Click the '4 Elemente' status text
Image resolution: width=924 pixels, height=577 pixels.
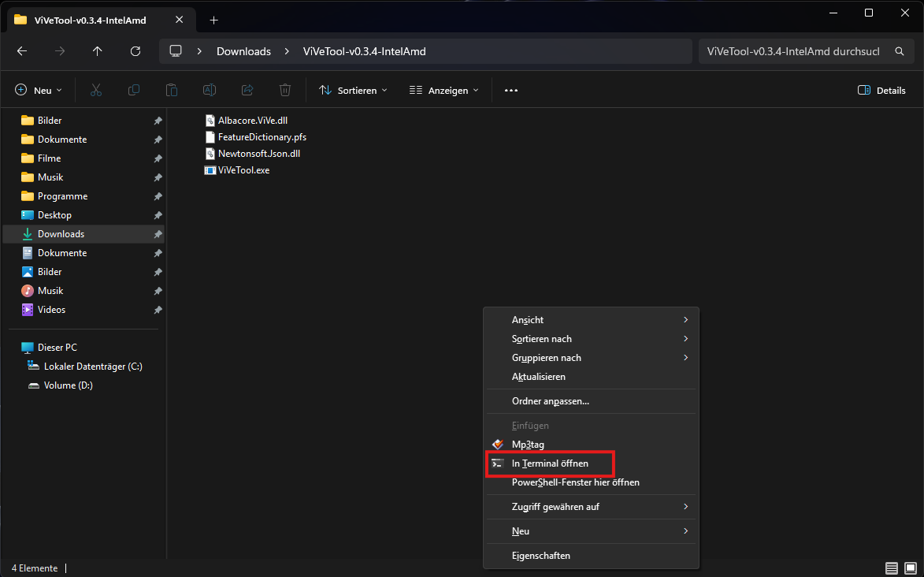35,568
